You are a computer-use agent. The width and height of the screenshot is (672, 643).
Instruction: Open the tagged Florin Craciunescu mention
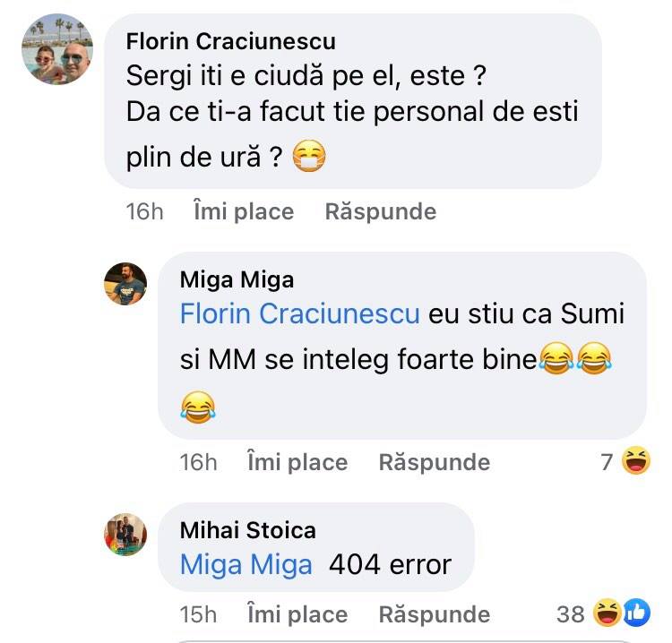(x=299, y=314)
